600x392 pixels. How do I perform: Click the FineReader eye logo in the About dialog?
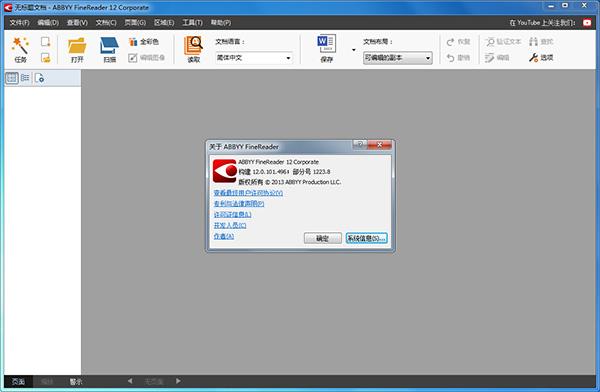pyautogui.click(x=225, y=171)
